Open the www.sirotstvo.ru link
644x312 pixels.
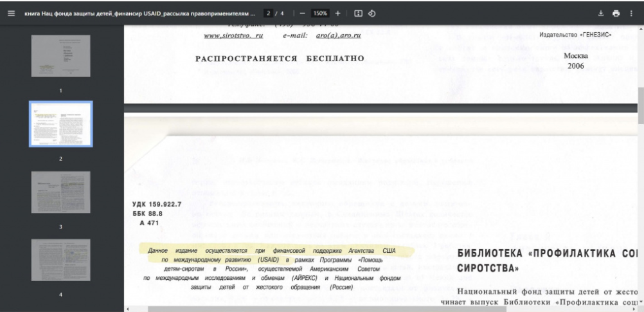point(233,35)
